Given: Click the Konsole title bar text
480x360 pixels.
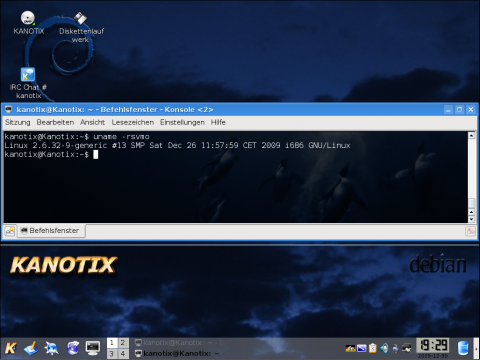Looking at the screenshot, I should point(115,110).
